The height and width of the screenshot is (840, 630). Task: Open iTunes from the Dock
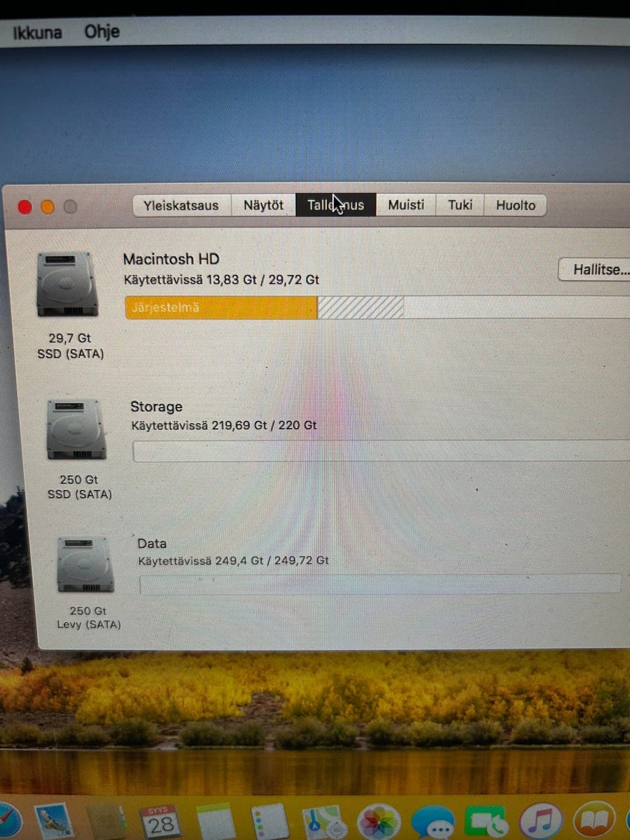tap(541, 821)
